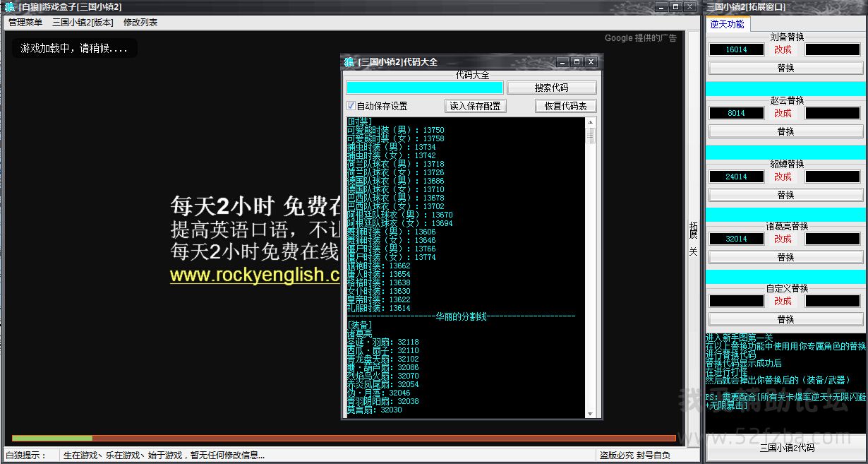Select the line 礼服时装: 13614
This screenshot has width=868, height=464.
(x=379, y=309)
